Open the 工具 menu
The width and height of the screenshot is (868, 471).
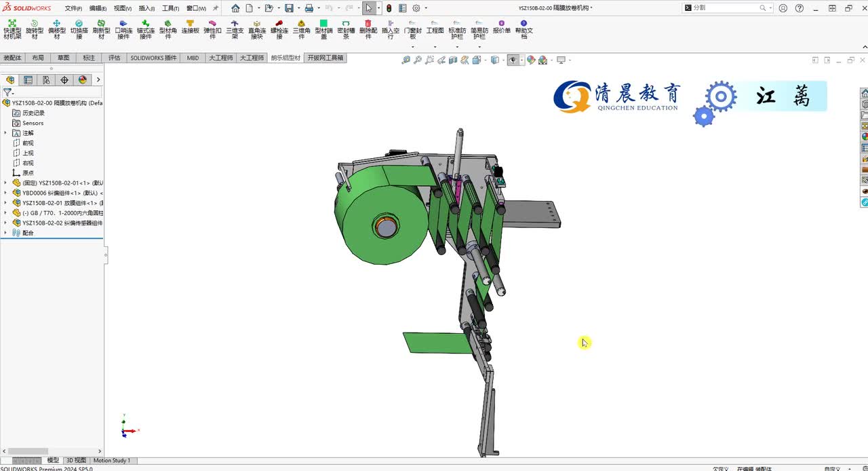(170, 8)
